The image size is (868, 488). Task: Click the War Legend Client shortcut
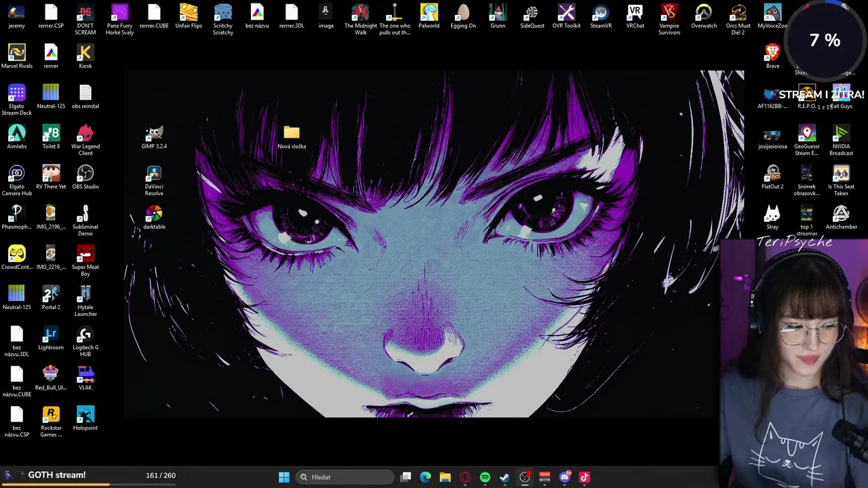(x=85, y=140)
